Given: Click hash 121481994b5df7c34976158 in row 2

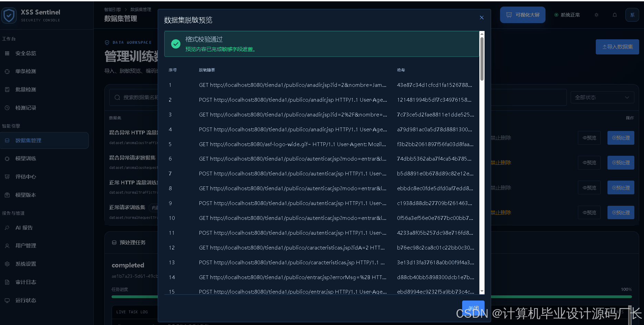Looking at the screenshot, I should coord(434,100).
